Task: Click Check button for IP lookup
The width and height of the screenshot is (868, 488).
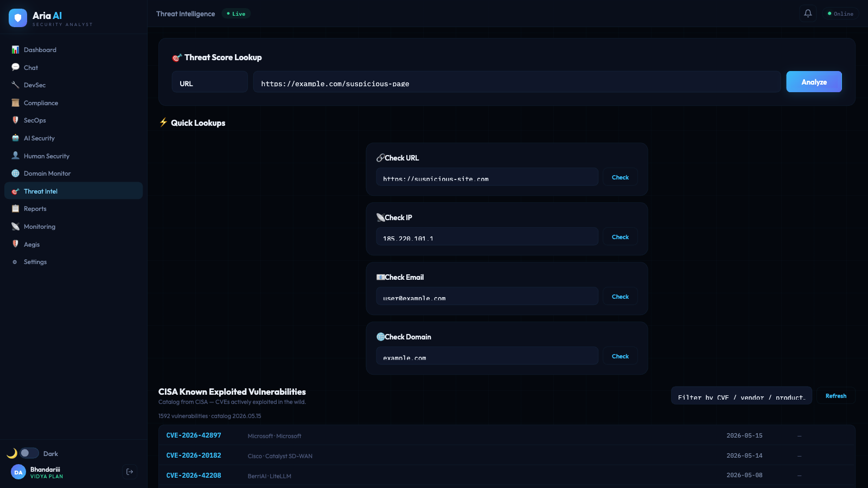Action: pos(620,237)
